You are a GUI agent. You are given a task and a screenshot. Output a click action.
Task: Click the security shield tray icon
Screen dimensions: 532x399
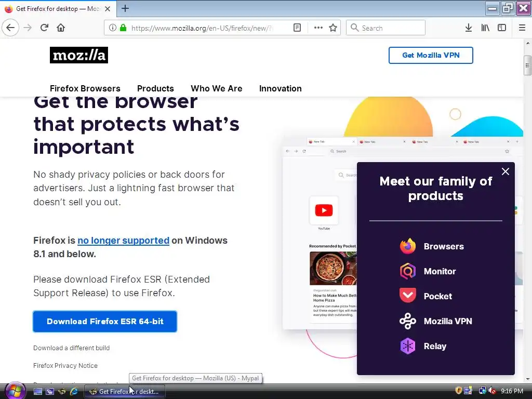pos(458,391)
